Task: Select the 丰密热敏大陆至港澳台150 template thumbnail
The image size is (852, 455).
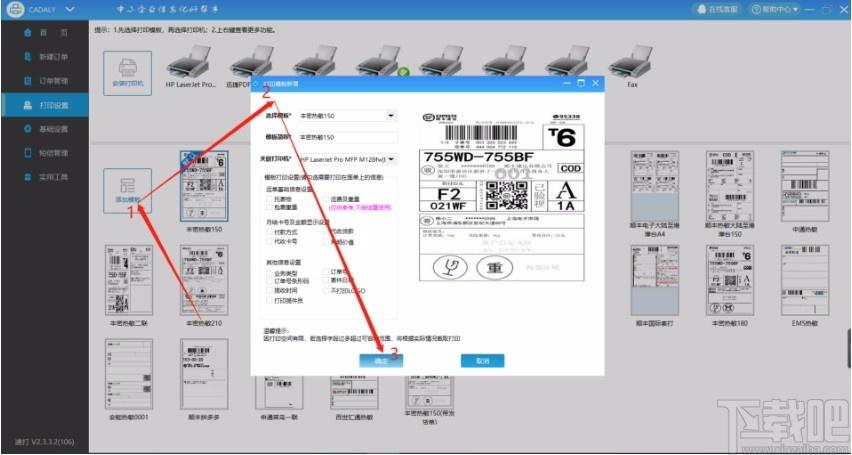Action: tap(730, 186)
